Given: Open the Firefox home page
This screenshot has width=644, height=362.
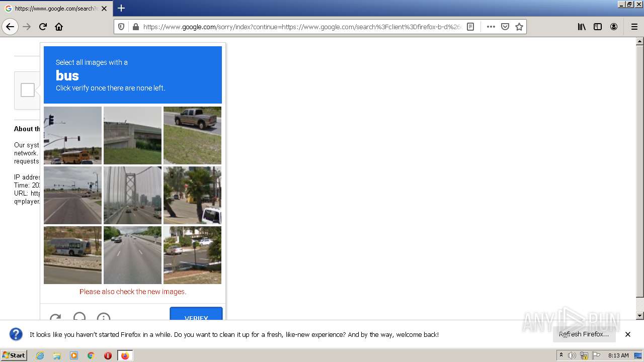Looking at the screenshot, I should click(x=59, y=27).
